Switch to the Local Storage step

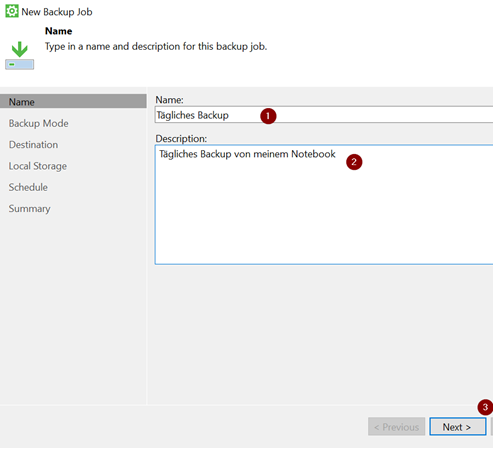38,166
